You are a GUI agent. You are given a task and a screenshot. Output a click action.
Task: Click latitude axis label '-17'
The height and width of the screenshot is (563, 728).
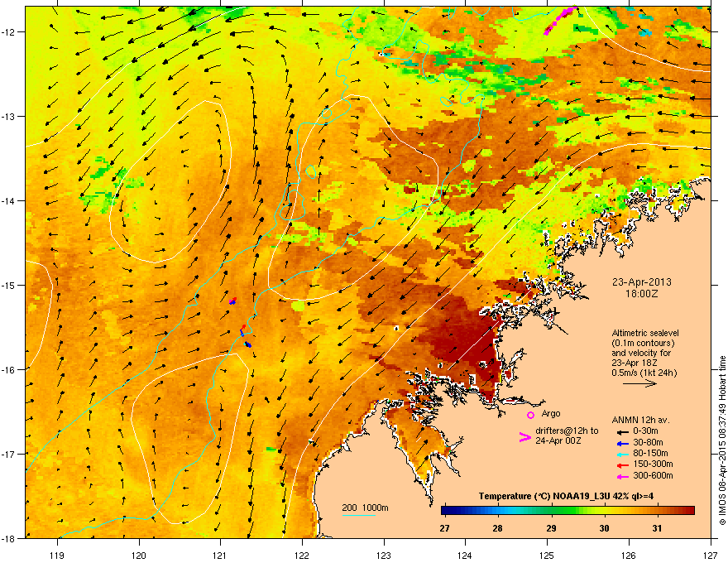click(x=9, y=454)
